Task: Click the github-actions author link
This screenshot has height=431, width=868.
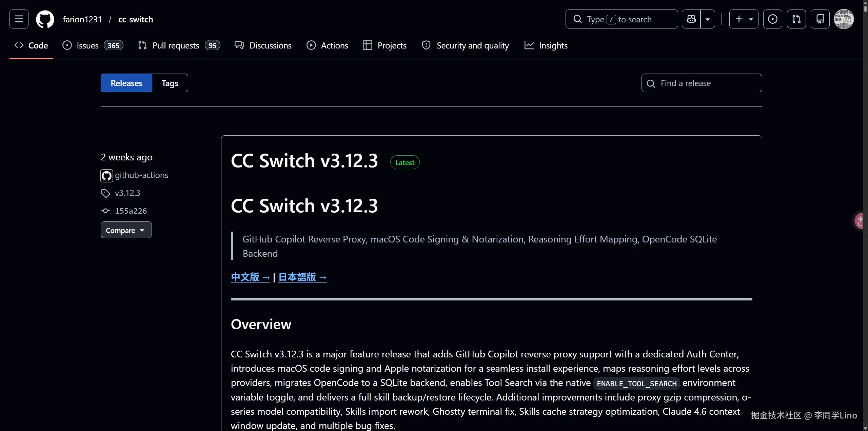Action: [141, 175]
